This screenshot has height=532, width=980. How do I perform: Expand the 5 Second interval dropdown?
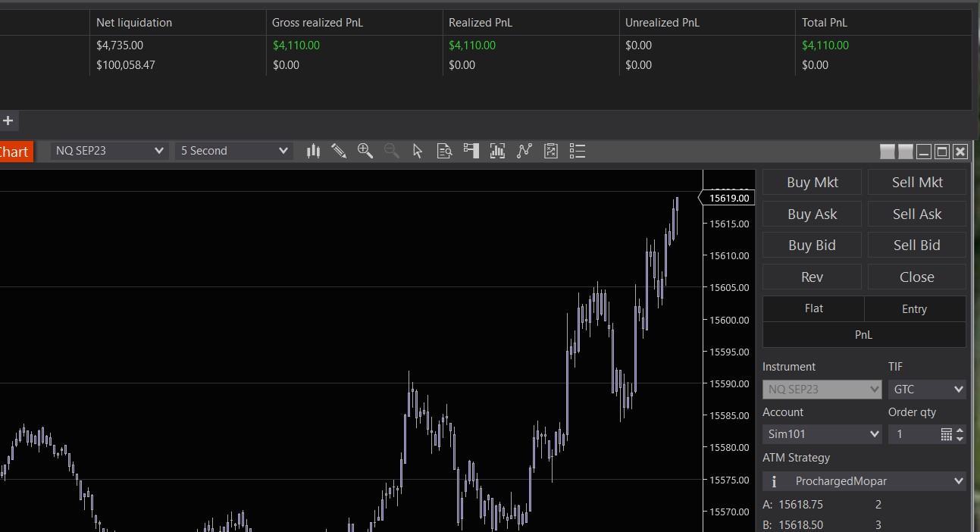[x=233, y=151]
